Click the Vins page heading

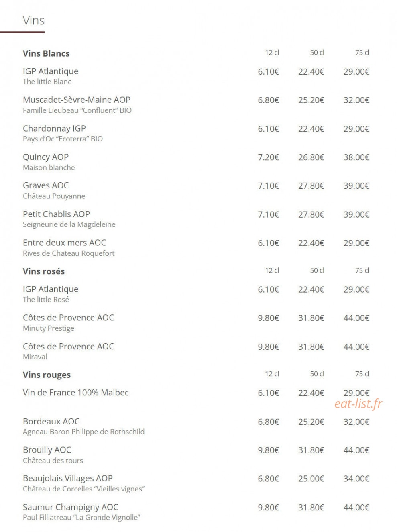click(34, 20)
